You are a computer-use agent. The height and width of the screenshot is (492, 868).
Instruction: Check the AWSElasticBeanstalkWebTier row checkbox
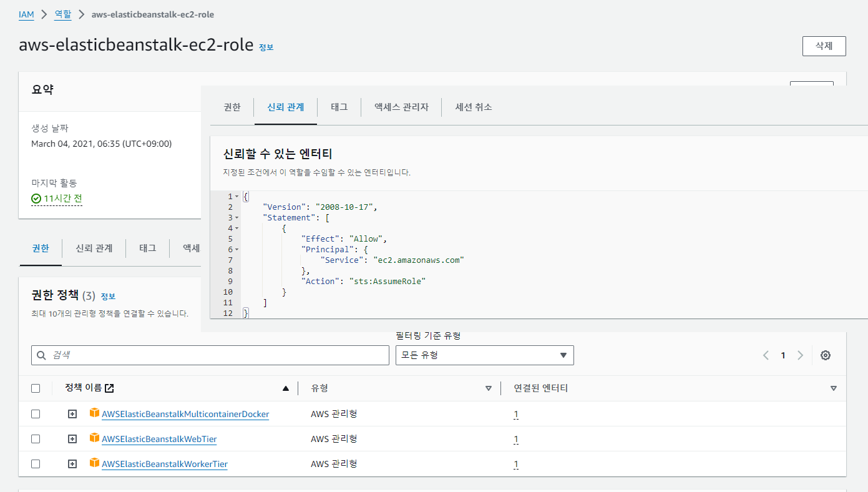click(x=36, y=439)
